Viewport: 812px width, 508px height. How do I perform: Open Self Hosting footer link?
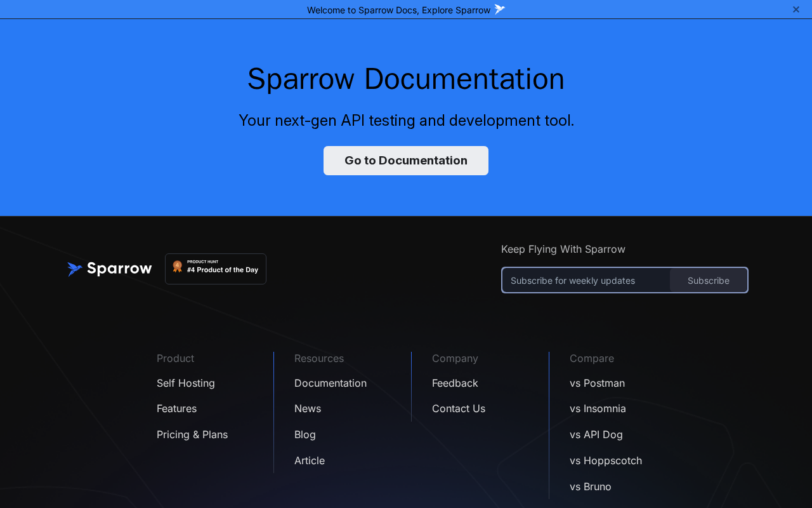[x=186, y=383]
